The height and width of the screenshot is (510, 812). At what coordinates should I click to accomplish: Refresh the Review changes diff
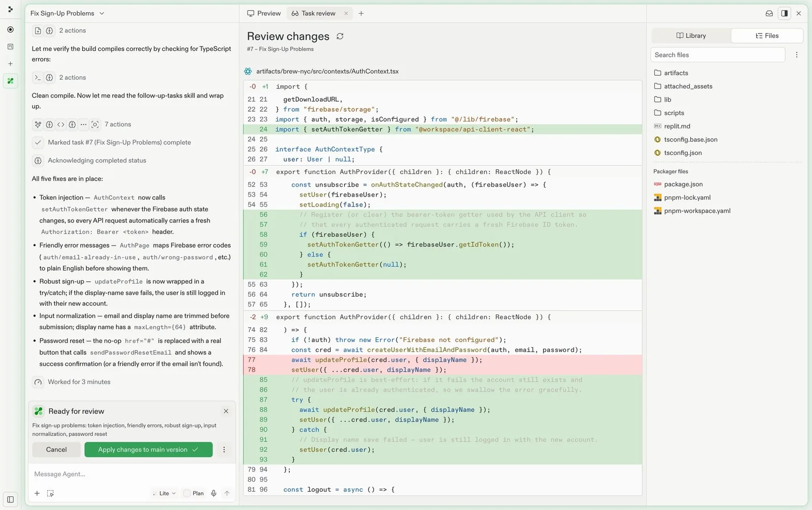pyautogui.click(x=340, y=36)
